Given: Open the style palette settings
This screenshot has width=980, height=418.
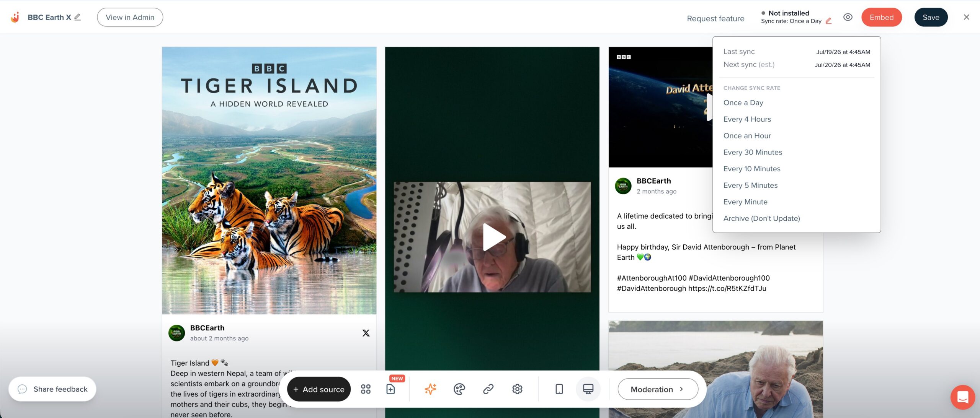Looking at the screenshot, I should [x=459, y=389].
